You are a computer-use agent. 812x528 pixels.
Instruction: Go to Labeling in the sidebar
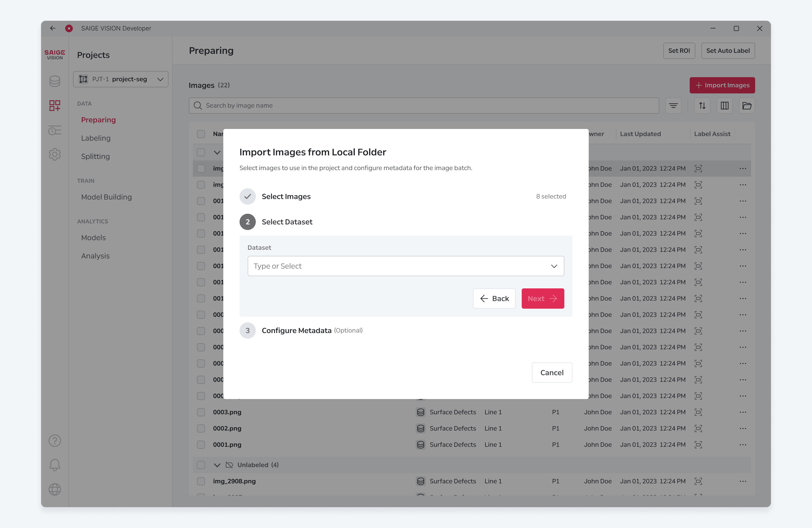coord(96,138)
